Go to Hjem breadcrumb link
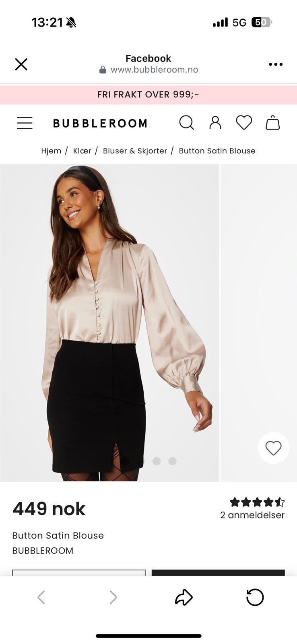This screenshot has height=644, width=297. 51,151
